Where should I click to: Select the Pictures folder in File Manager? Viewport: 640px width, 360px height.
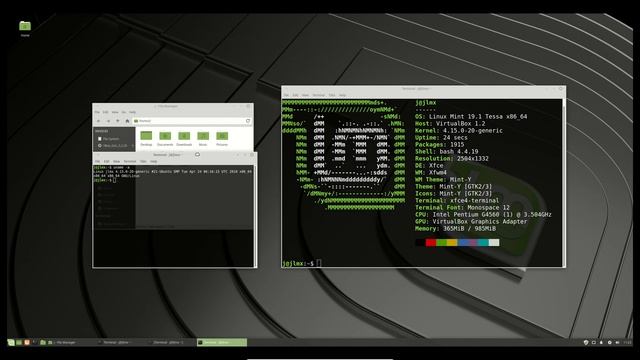222,138
